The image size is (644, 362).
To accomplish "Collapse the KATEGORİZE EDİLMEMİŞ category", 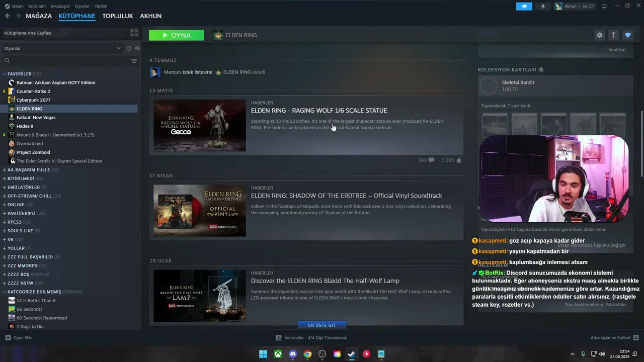I will point(5,292).
